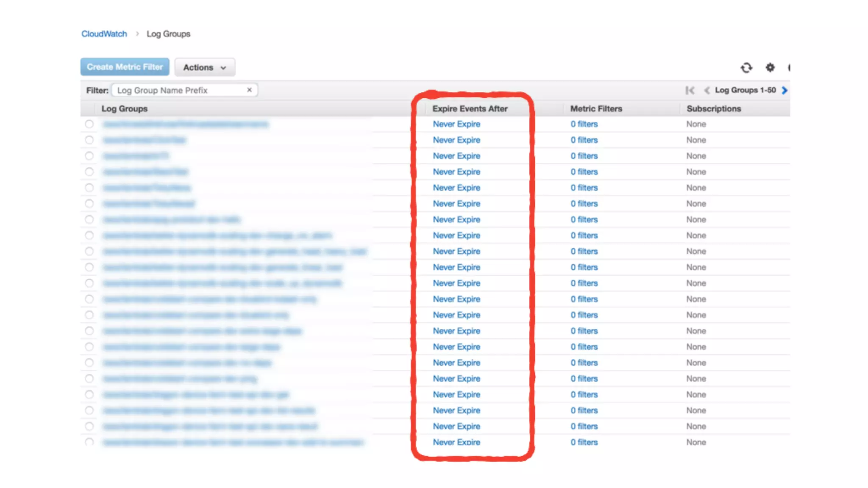Jump to first page of log groups
The image size is (868, 488).
coord(690,90)
